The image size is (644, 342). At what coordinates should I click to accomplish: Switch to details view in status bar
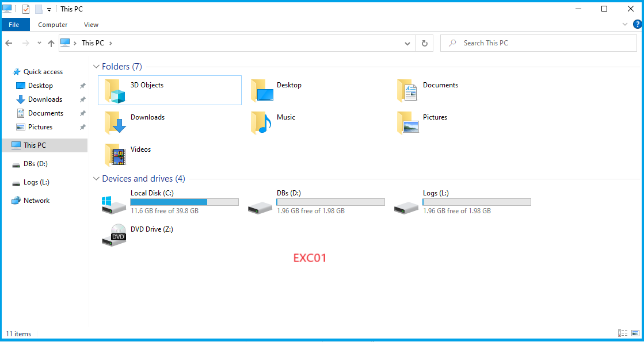[623, 333]
